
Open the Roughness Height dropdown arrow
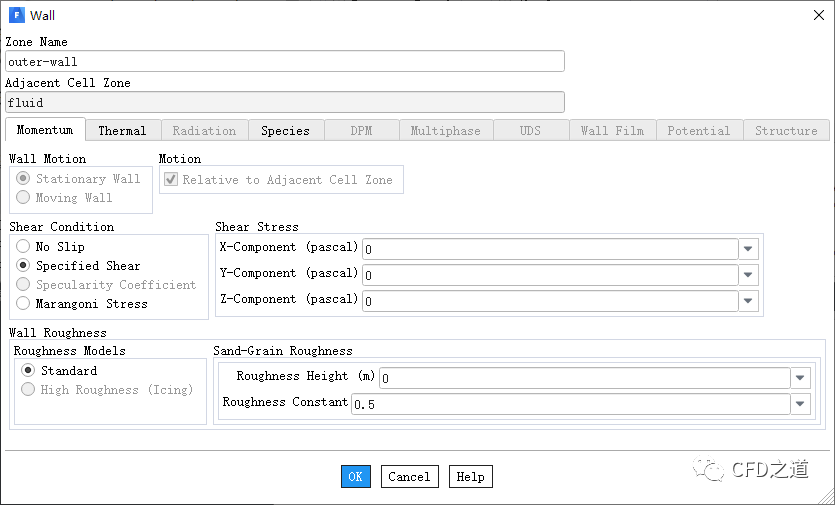point(799,378)
